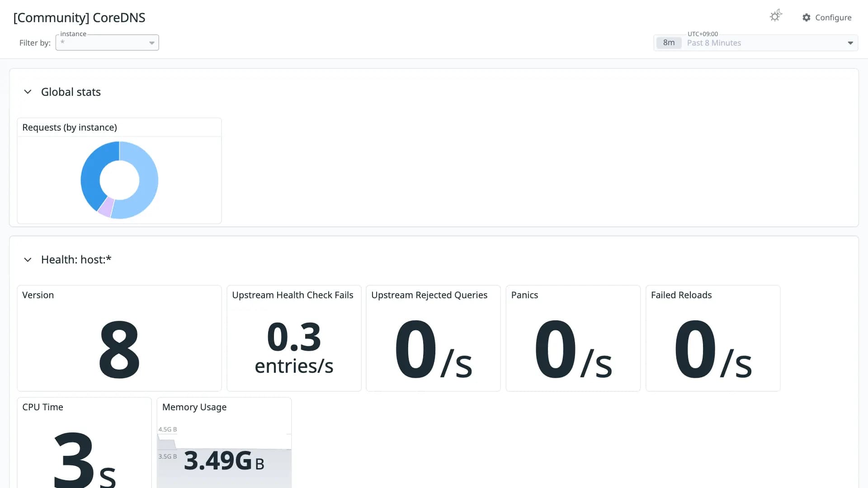Click the 4.5G B axis label

[x=168, y=429]
